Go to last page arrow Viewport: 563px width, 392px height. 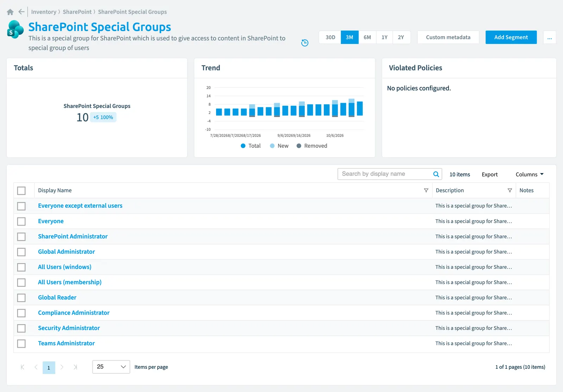[x=75, y=367]
